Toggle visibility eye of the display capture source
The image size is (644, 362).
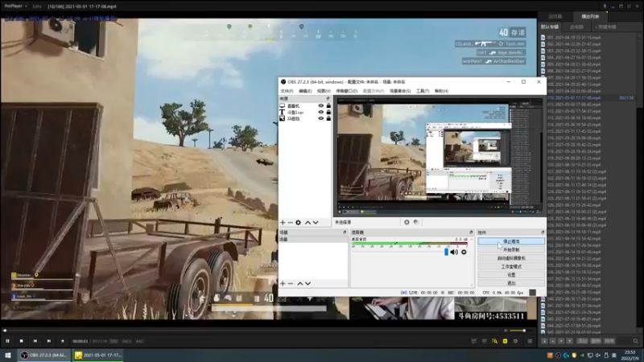pyautogui.click(x=320, y=106)
